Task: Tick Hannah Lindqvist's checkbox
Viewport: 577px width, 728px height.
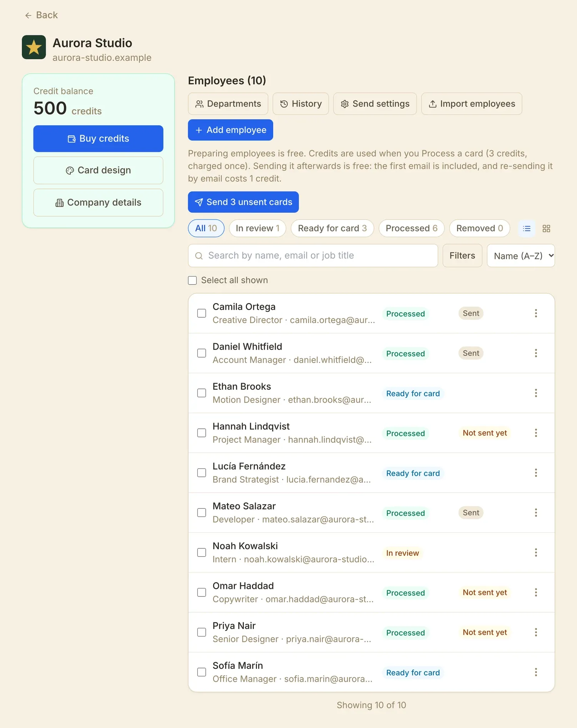Action: [202, 433]
